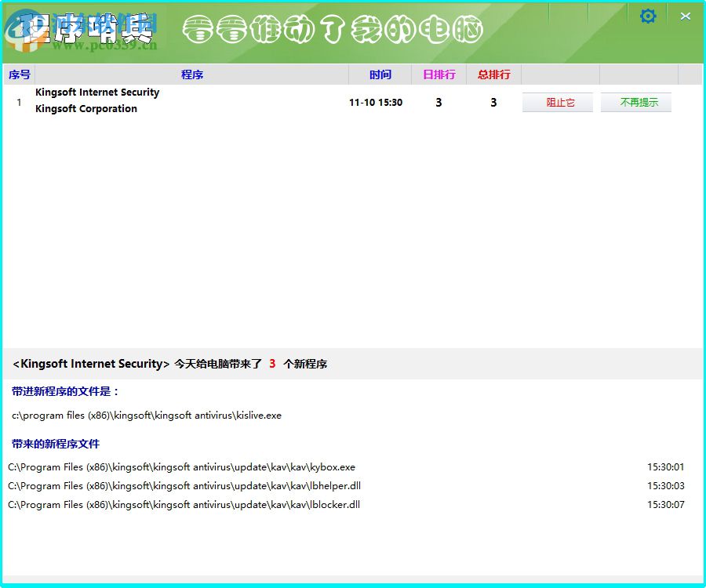706x588 pixels.
Task: Select the 15:30:07 timestamp
Action: click(x=665, y=505)
